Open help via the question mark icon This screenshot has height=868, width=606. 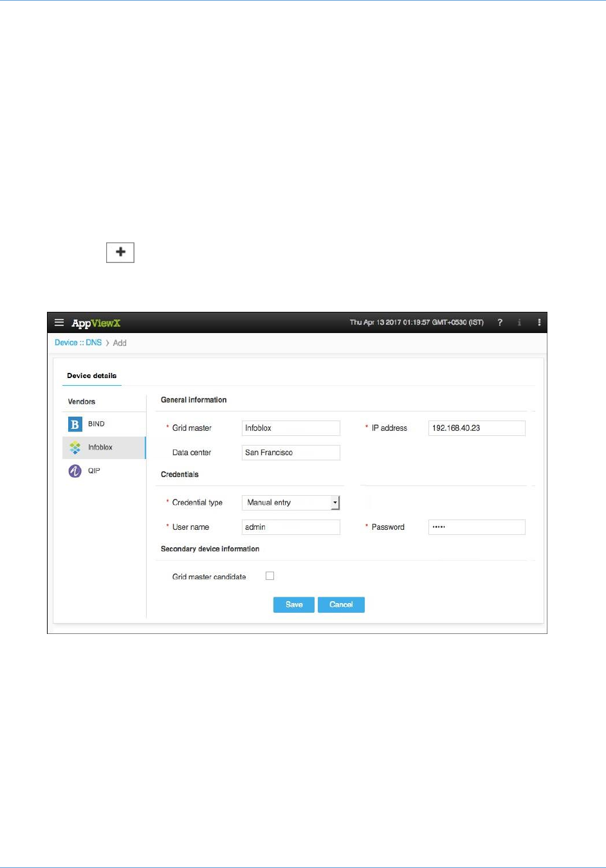[500, 323]
